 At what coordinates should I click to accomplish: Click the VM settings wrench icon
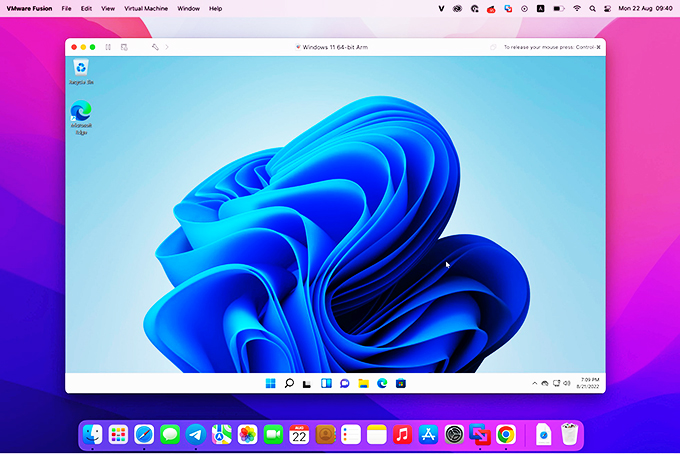pyautogui.click(x=155, y=47)
